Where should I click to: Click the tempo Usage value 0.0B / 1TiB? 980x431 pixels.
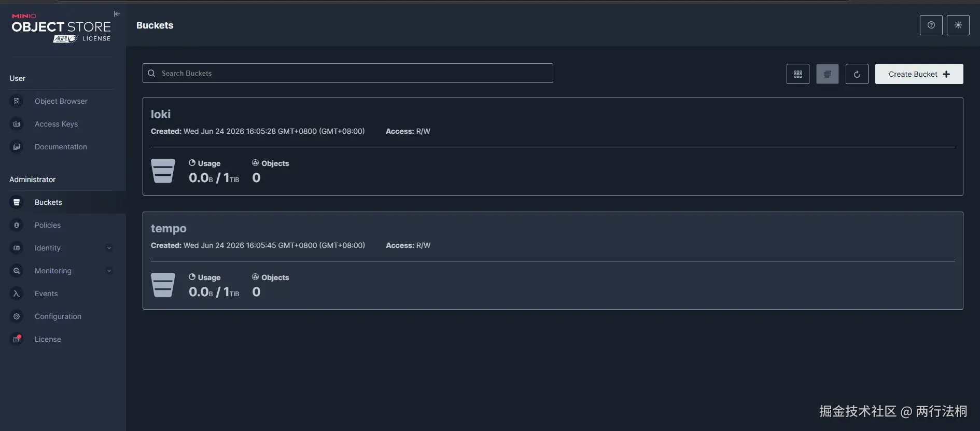[x=214, y=292]
